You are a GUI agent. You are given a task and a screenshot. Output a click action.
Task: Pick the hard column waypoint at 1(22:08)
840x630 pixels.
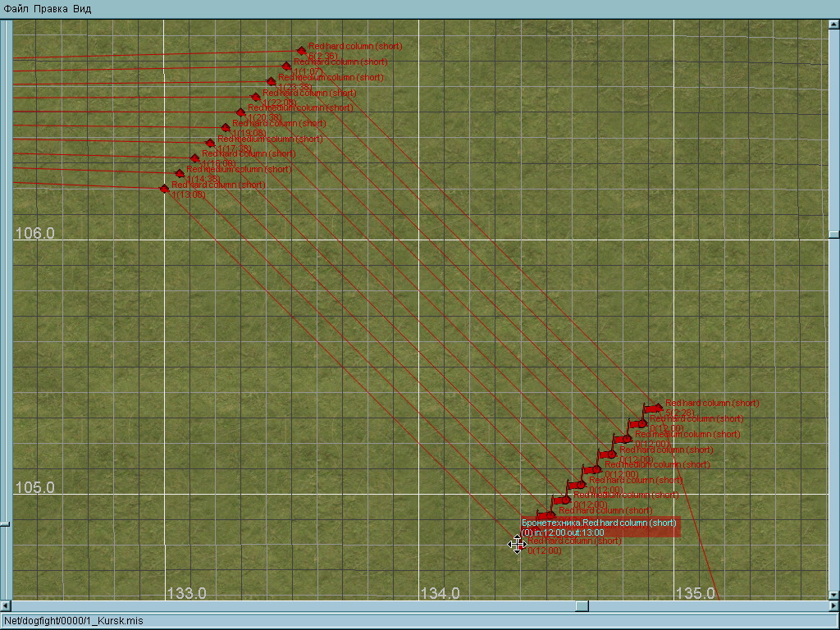click(256, 97)
